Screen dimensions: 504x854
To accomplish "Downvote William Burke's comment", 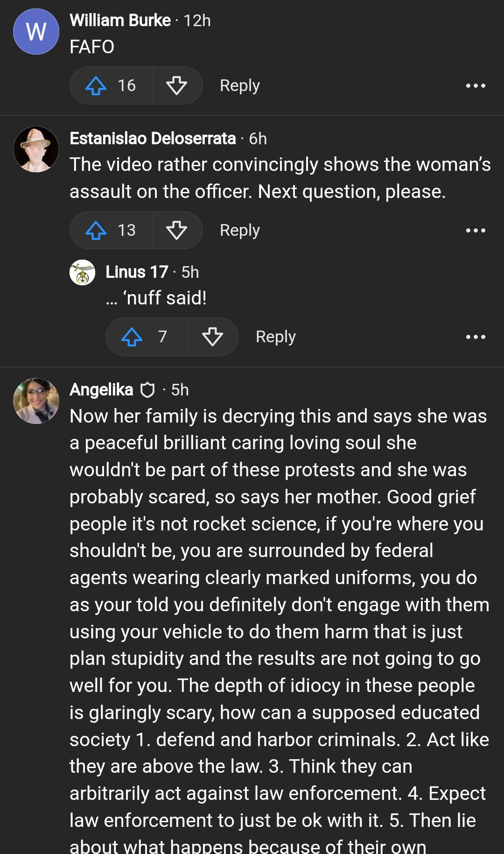I will pyautogui.click(x=176, y=86).
